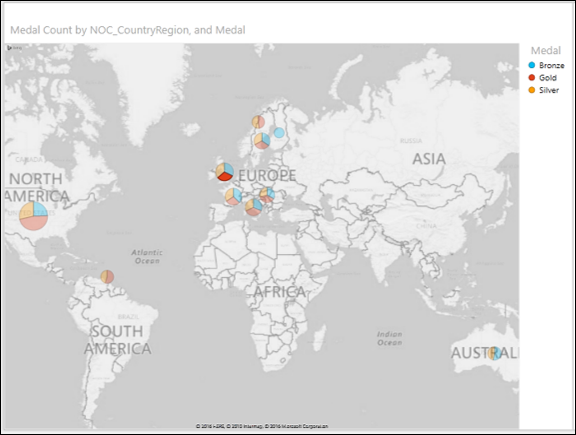Click the Gold red legend swatch
576x435 pixels.
coord(532,78)
